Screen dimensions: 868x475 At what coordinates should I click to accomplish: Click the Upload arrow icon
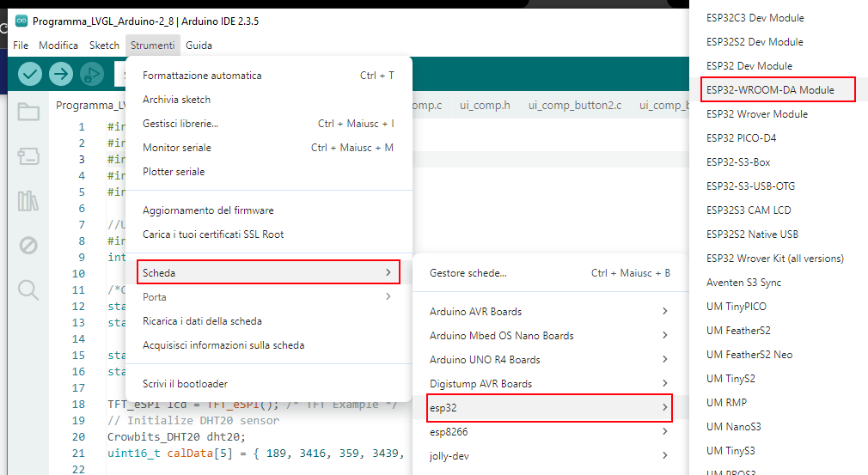(x=61, y=75)
